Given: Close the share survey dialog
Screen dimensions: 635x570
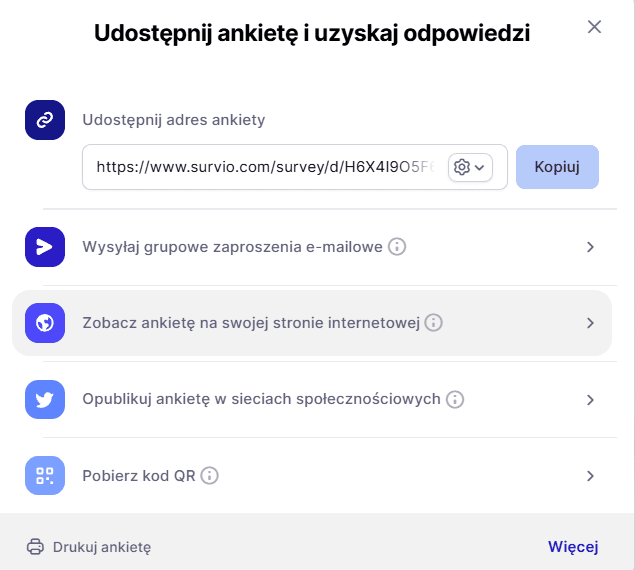Looking at the screenshot, I should pyautogui.click(x=594, y=27).
